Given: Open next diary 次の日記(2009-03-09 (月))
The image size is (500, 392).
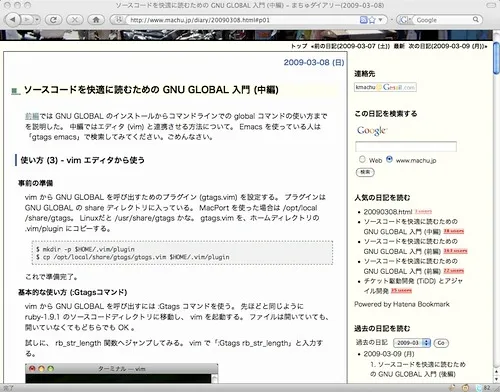Looking at the screenshot, I should click(448, 46).
